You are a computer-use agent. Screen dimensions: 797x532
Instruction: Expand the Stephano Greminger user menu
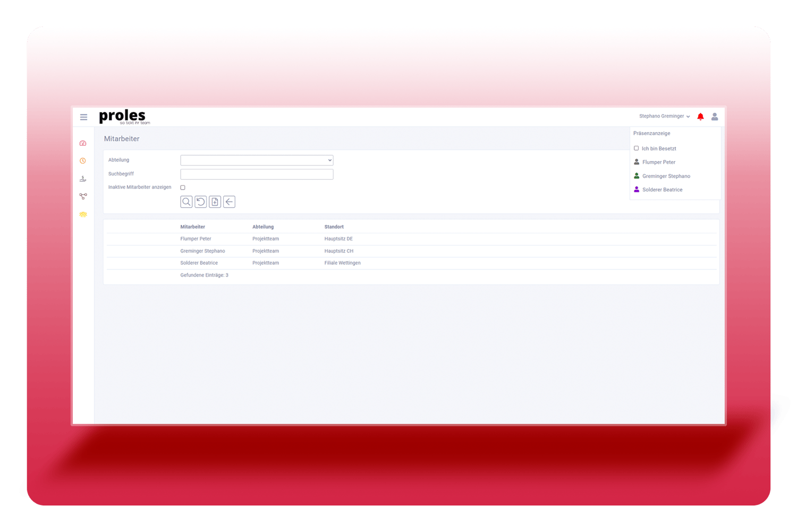(664, 116)
